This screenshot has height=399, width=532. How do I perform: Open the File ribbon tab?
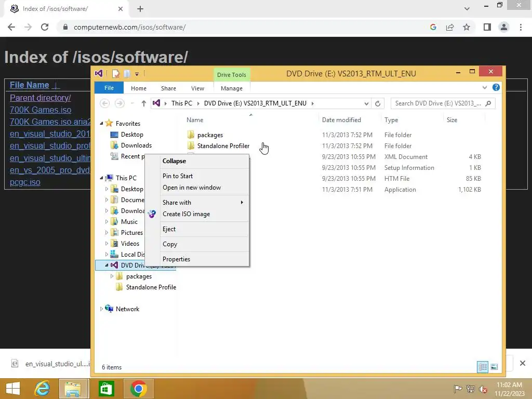coord(109,88)
